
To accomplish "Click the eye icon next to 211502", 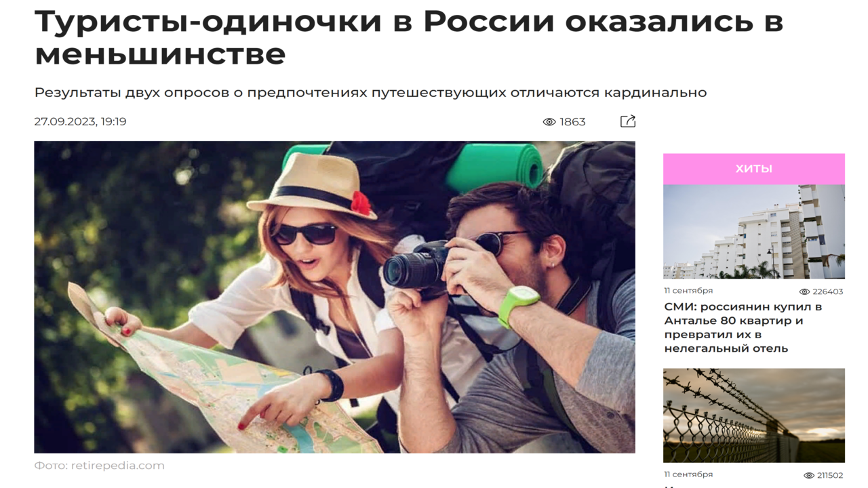I will [x=808, y=475].
